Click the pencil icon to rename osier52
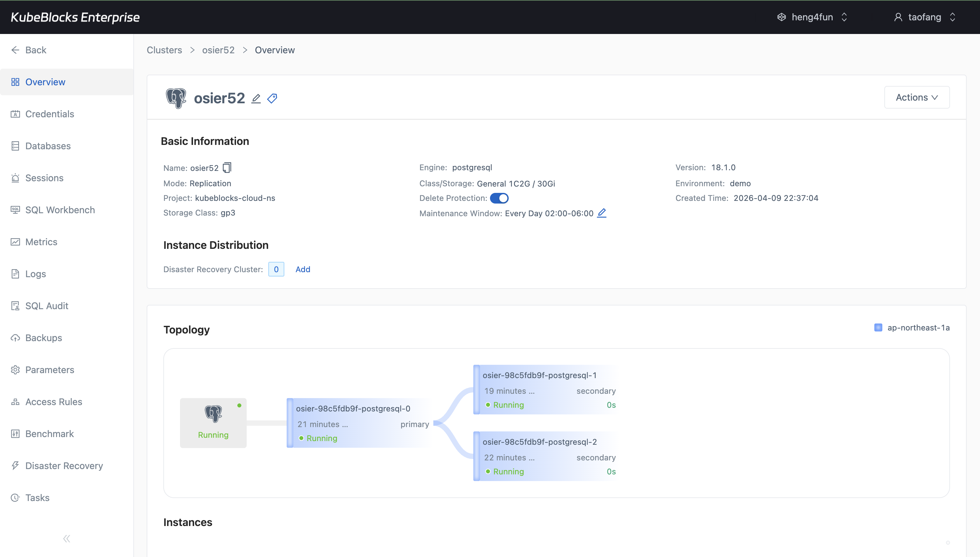Viewport: 980px width, 557px height. coord(256,98)
